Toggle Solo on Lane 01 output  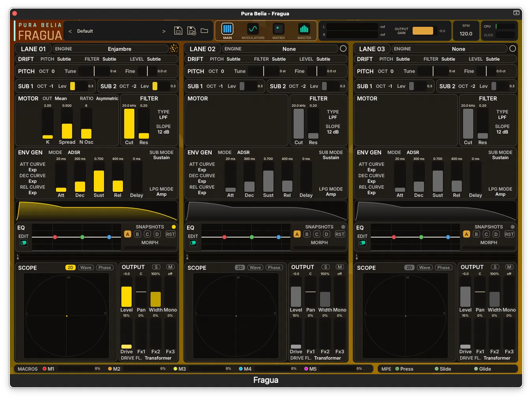click(x=156, y=267)
